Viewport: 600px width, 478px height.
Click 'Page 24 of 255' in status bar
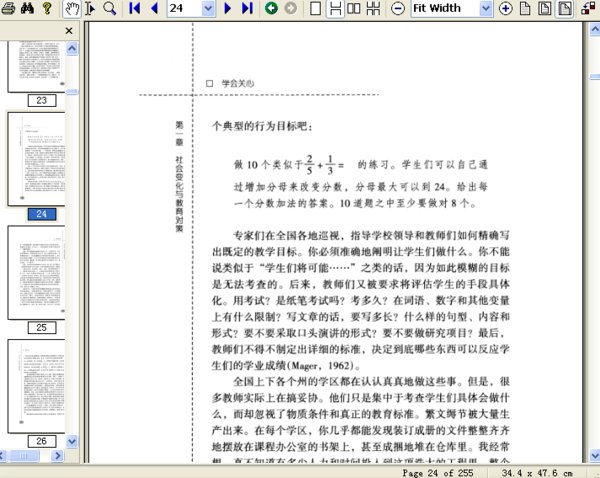click(438, 473)
